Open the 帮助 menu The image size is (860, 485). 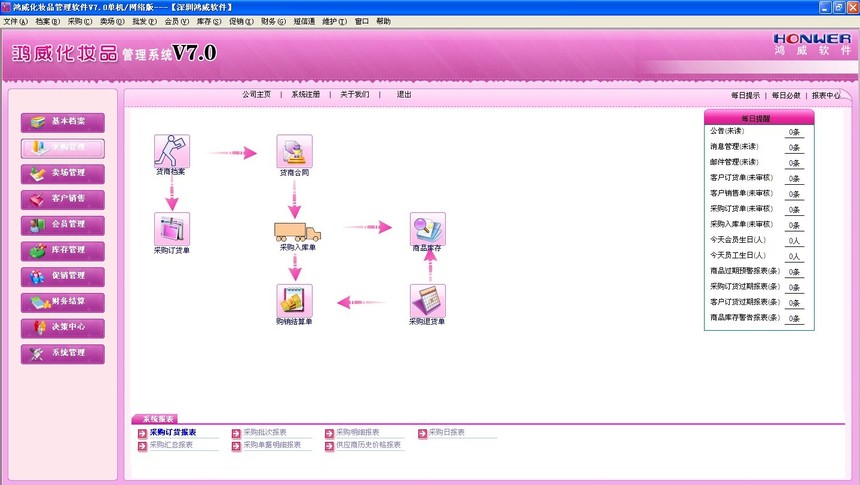pos(383,21)
